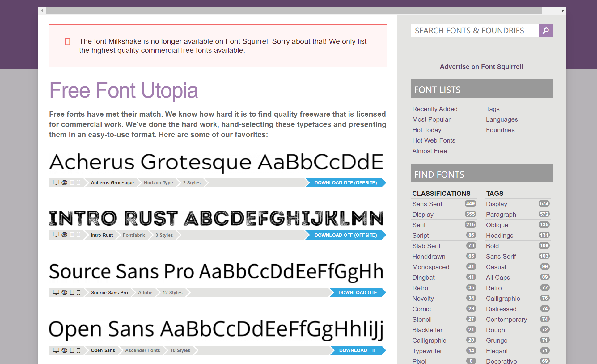Open the Most Popular font list
The height and width of the screenshot is (364, 597).
pos(431,119)
